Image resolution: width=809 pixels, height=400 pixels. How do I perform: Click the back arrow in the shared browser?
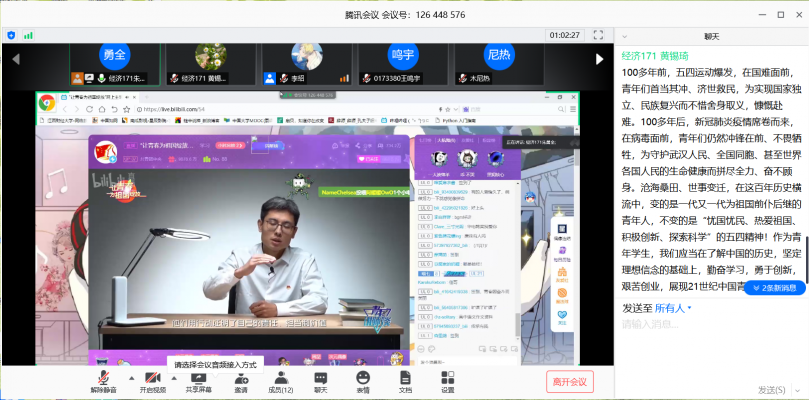(x=65, y=109)
